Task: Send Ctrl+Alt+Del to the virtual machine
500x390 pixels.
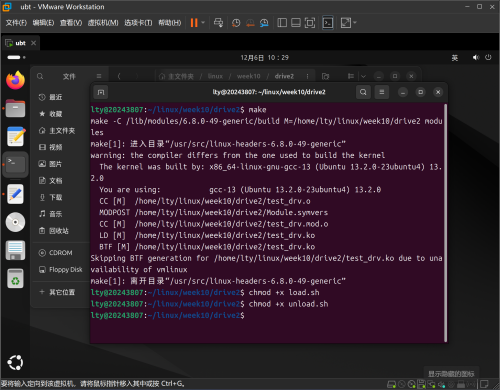Action: pos(218,23)
